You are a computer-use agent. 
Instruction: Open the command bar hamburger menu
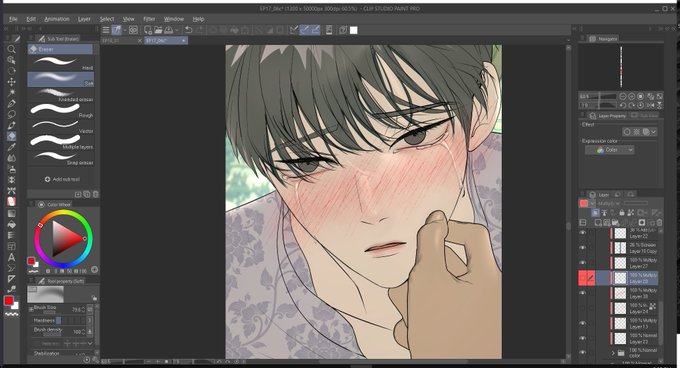[106, 30]
